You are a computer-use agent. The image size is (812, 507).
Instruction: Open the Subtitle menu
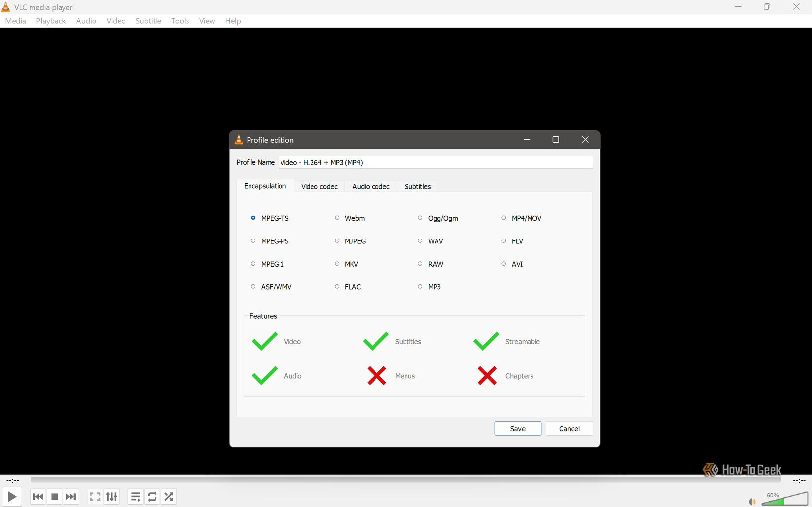tap(148, 21)
